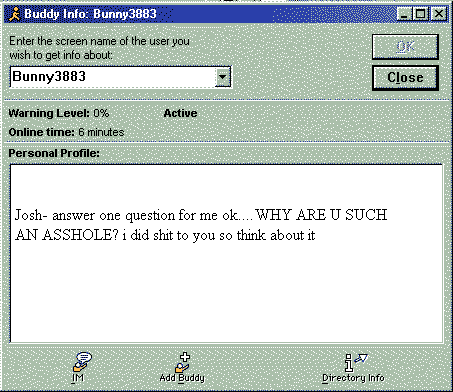Click the "Active" status text
This screenshot has width=453, height=392.
pos(180,113)
